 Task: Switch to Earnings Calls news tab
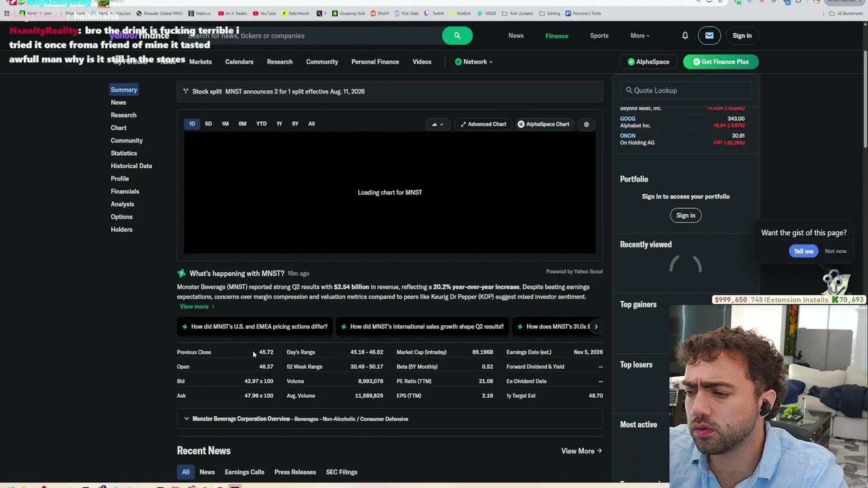click(244, 472)
